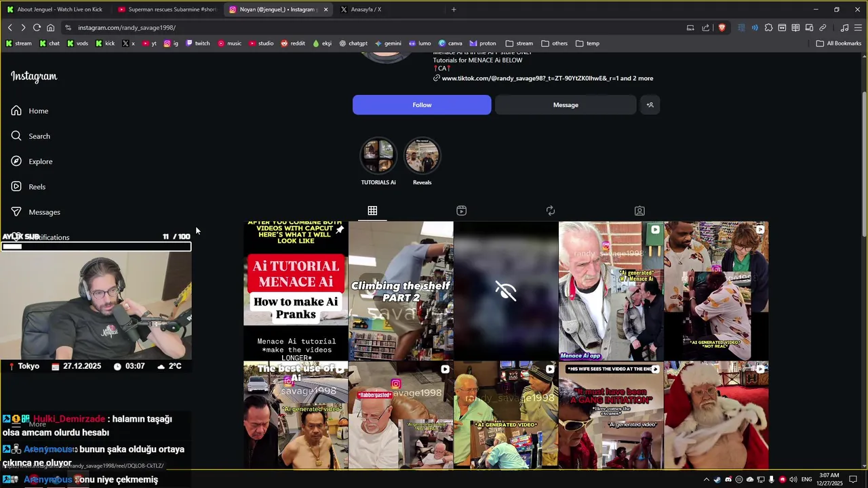Screen dimensions: 868x488
Task: Show hidden system tray icons
Action: coord(706,480)
